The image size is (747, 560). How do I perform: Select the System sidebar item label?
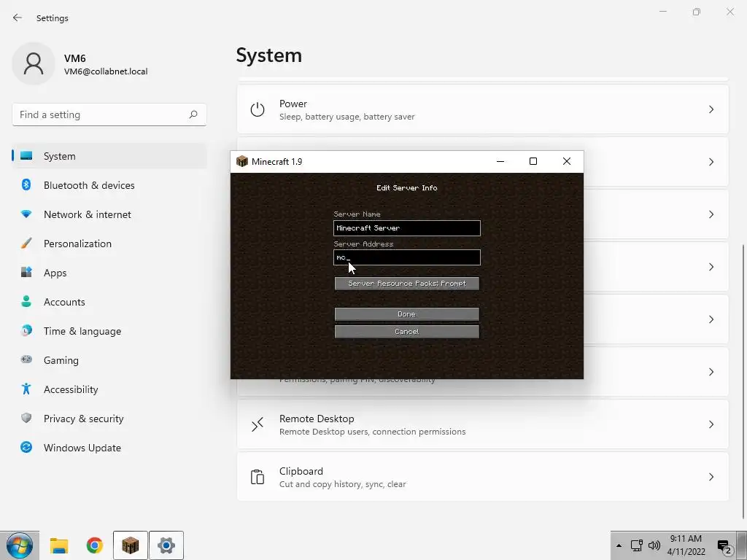tap(60, 156)
